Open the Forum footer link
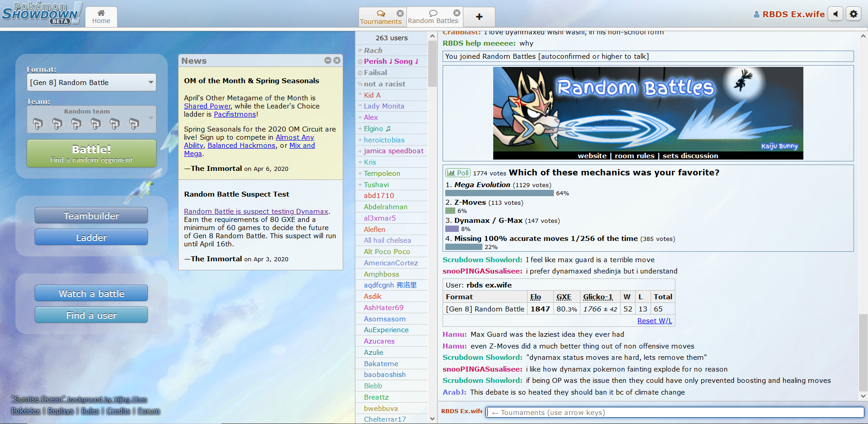The width and height of the screenshot is (868, 424). coord(149,410)
